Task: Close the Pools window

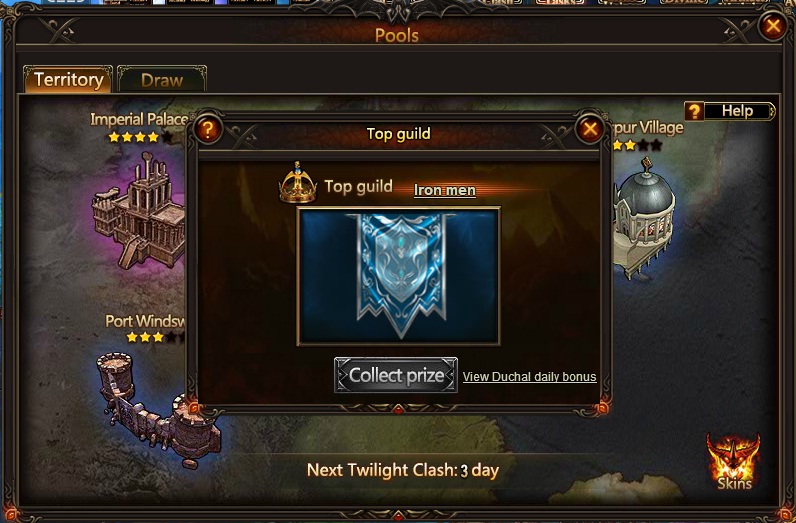Action: coord(773,25)
